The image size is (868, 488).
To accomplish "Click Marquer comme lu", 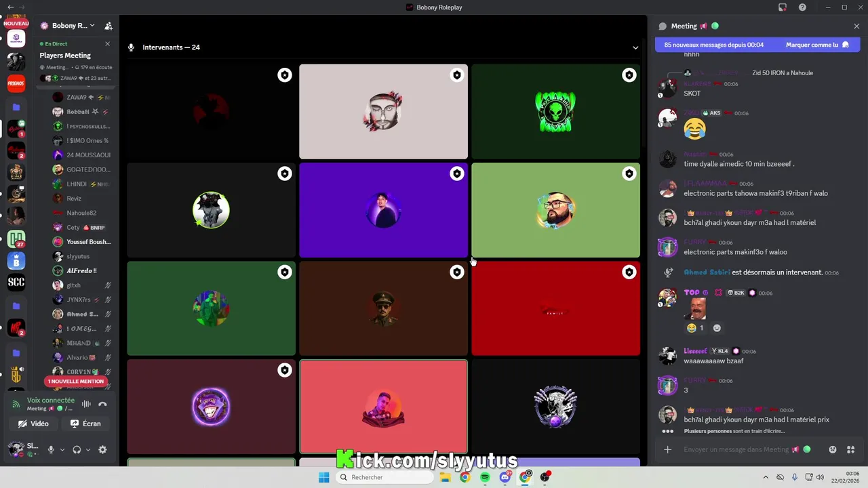I will (x=817, y=45).
